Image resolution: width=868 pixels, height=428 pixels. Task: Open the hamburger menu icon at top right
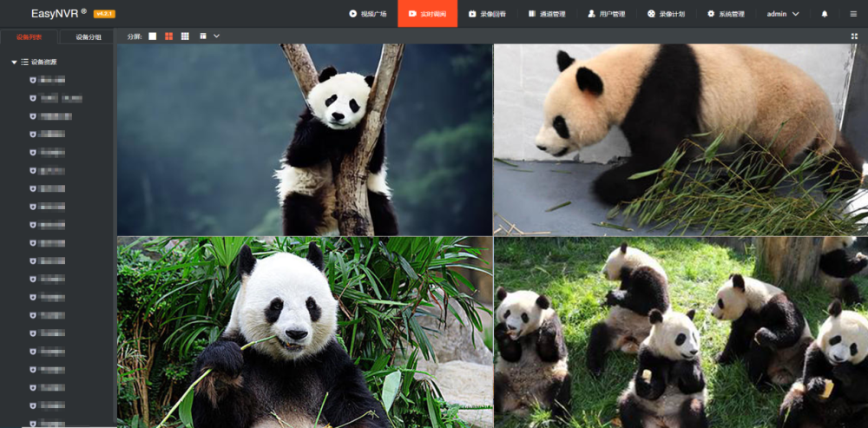[853, 14]
